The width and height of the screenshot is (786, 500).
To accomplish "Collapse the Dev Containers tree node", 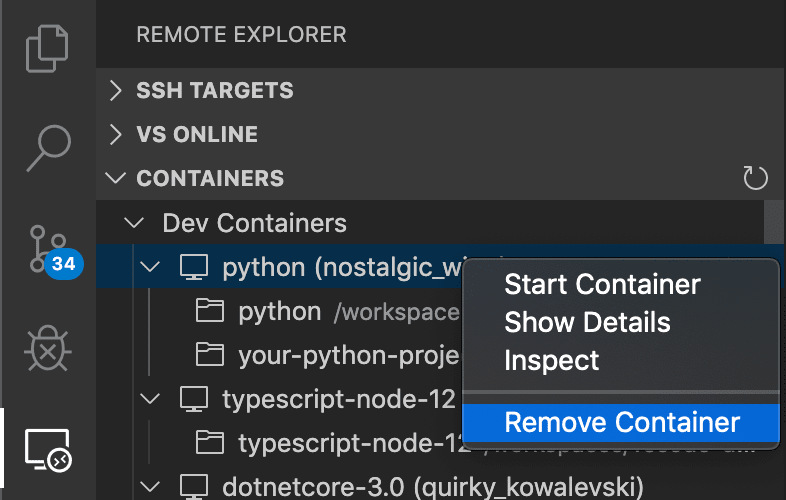I will (132, 222).
